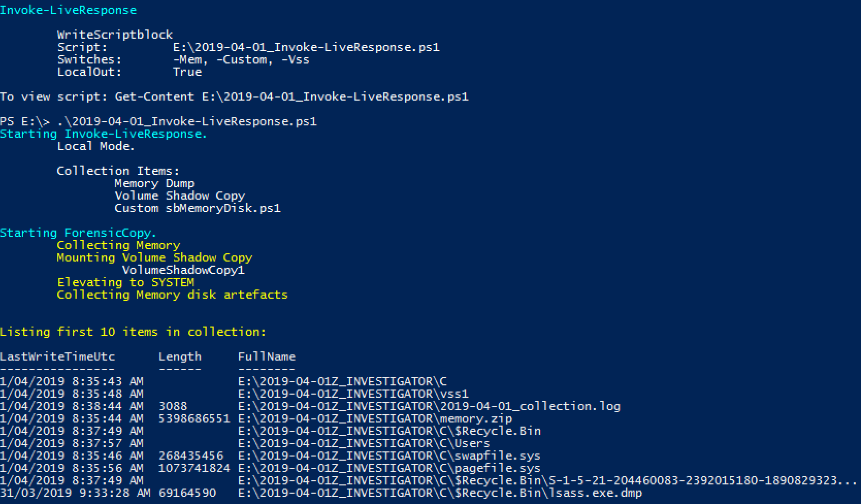Click the Invoke-LiveResponse title text
861x504 pixels.
pos(68,10)
